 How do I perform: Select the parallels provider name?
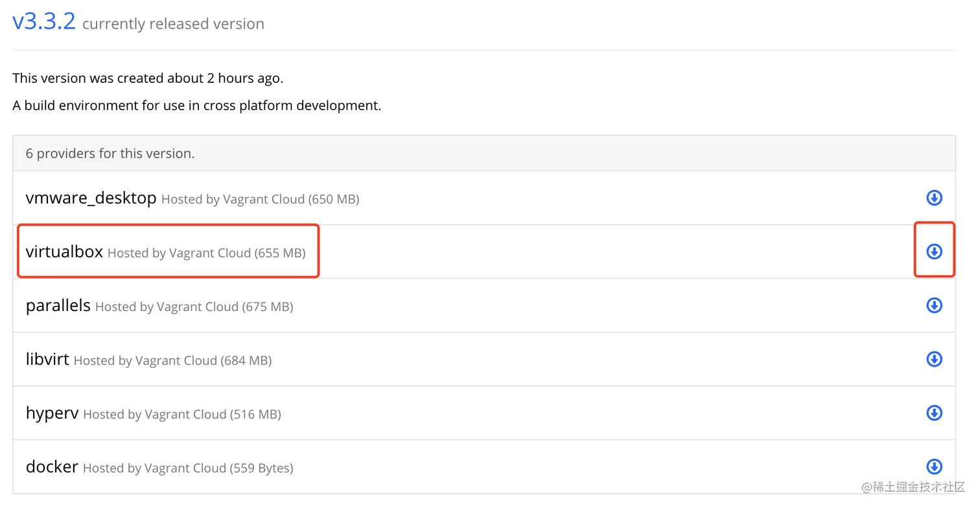point(58,305)
